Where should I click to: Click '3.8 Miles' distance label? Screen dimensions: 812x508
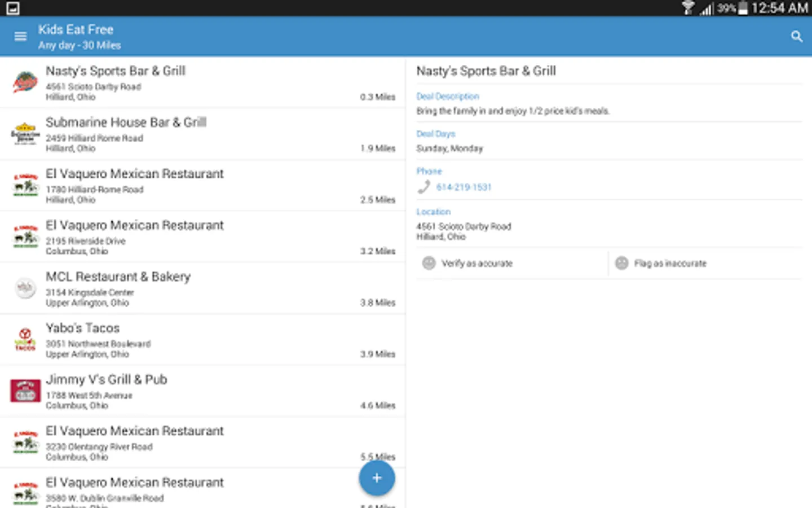click(378, 303)
